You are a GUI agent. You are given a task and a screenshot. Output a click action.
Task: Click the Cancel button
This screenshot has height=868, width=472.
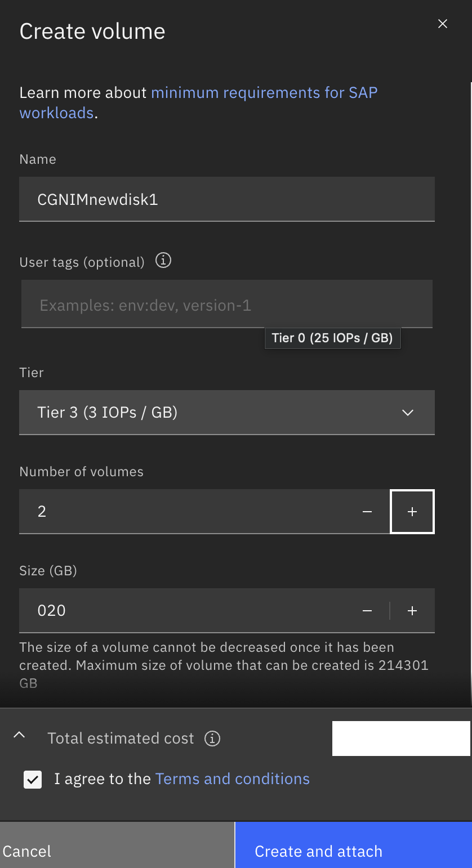[117, 845]
